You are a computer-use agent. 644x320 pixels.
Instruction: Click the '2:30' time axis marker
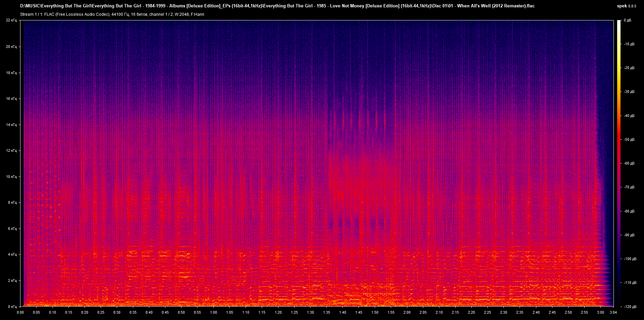click(x=503, y=312)
